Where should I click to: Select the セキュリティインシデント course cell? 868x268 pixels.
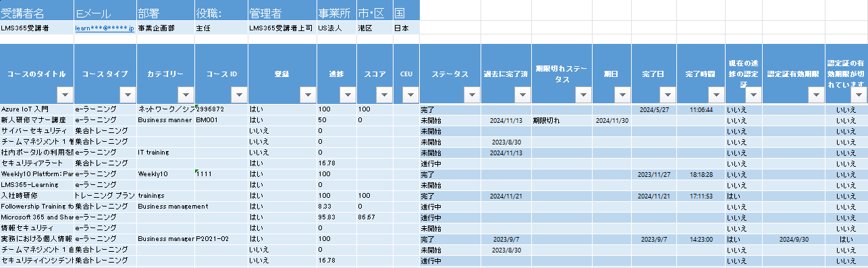[x=36, y=260]
